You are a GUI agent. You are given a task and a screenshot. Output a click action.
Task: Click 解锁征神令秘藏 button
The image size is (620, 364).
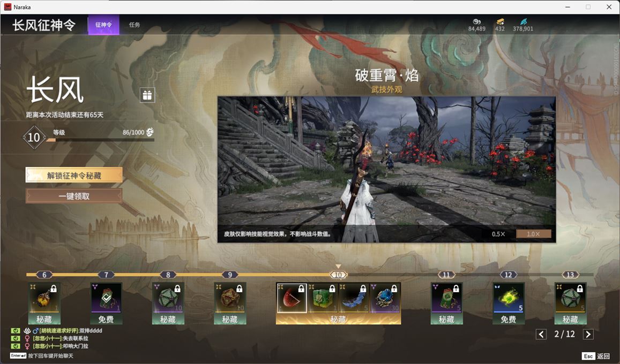pyautogui.click(x=74, y=175)
